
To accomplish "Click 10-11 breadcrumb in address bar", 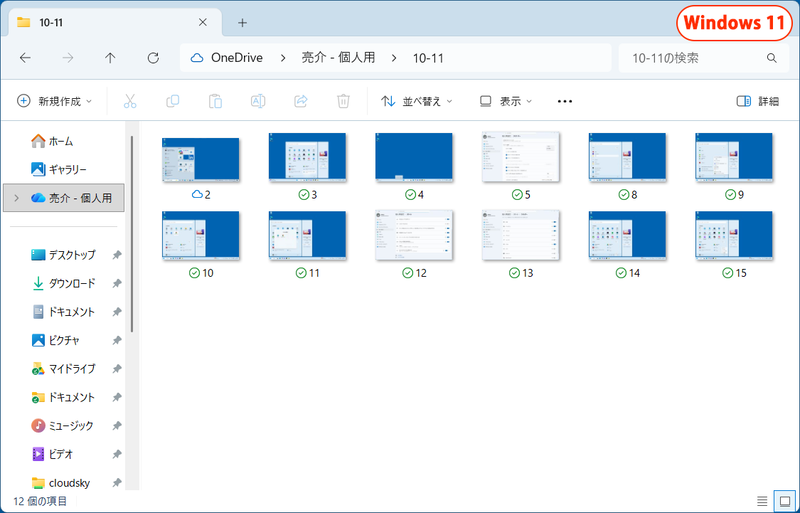I will point(428,58).
